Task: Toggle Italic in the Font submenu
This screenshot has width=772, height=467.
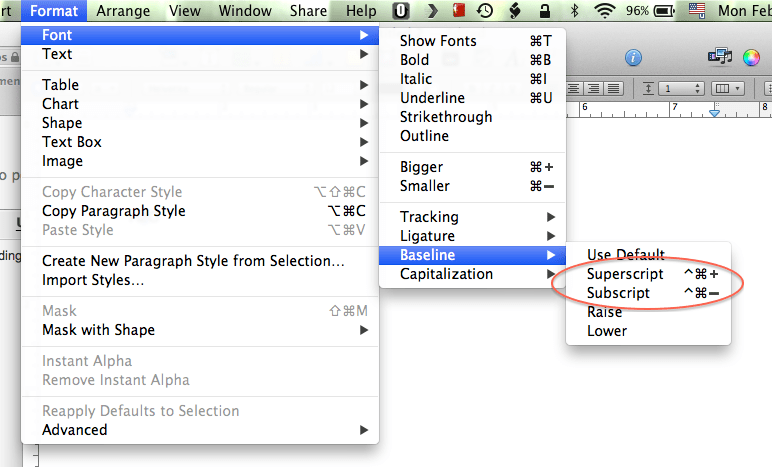Action: [416, 79]
